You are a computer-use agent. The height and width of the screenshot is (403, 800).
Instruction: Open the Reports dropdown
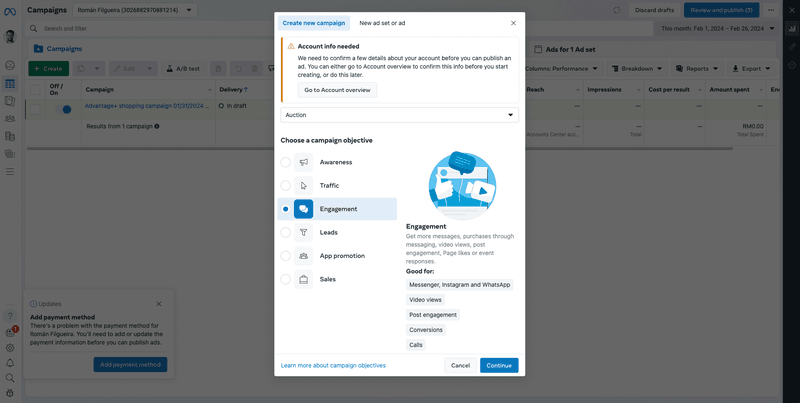[697, 68]
